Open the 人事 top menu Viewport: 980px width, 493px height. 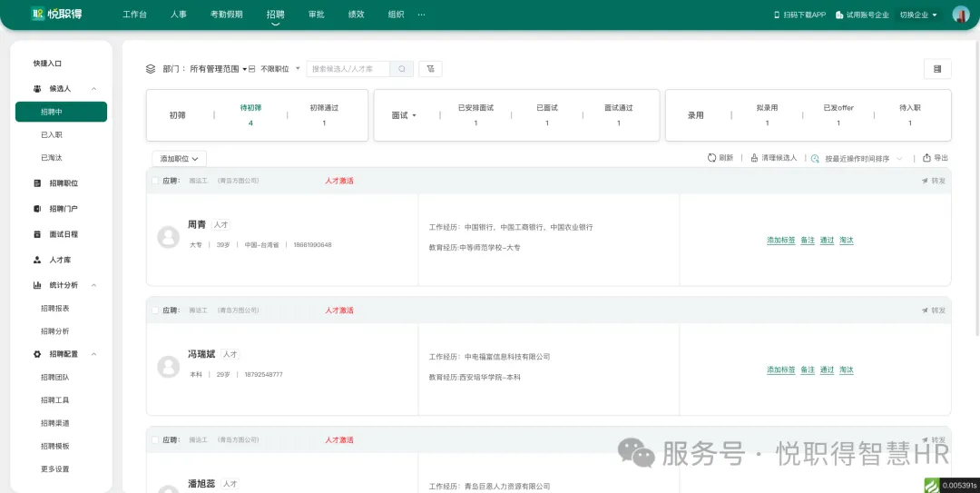(179, 15)
